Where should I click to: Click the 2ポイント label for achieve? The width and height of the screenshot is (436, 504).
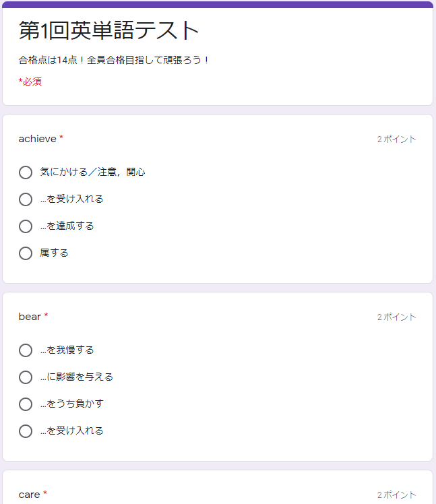click(396, 139)
